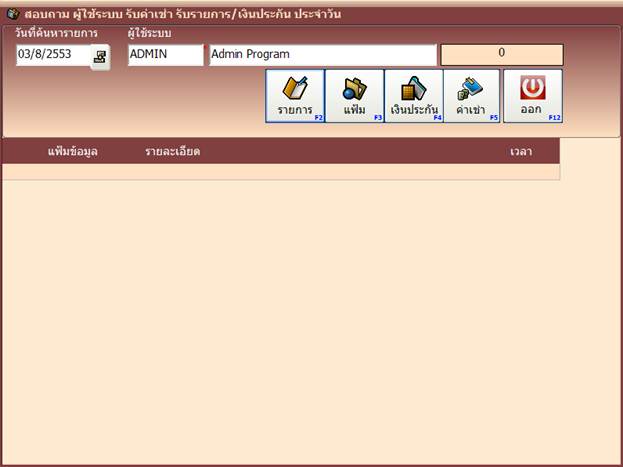Click the รายละเอียด column header
Screen dimensions: 623x467
pos(173,152)
